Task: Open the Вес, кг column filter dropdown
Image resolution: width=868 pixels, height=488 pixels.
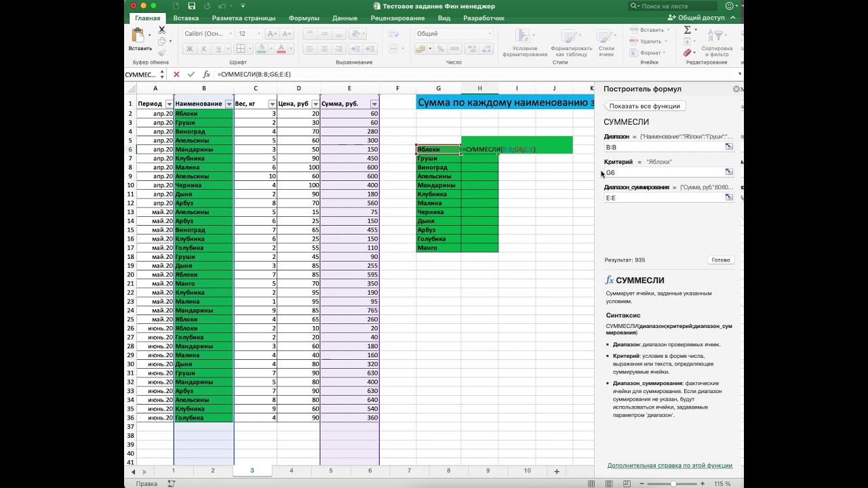Action: point(272,104)
